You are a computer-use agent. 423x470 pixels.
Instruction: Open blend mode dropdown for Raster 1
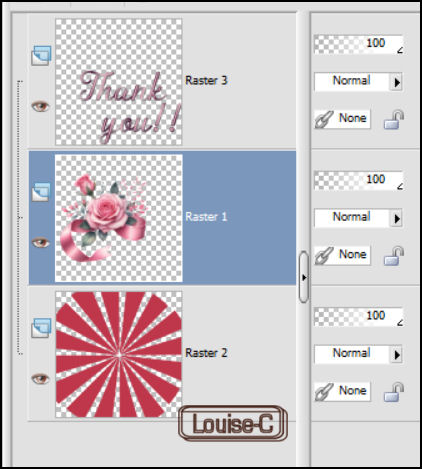coord(396,218)
